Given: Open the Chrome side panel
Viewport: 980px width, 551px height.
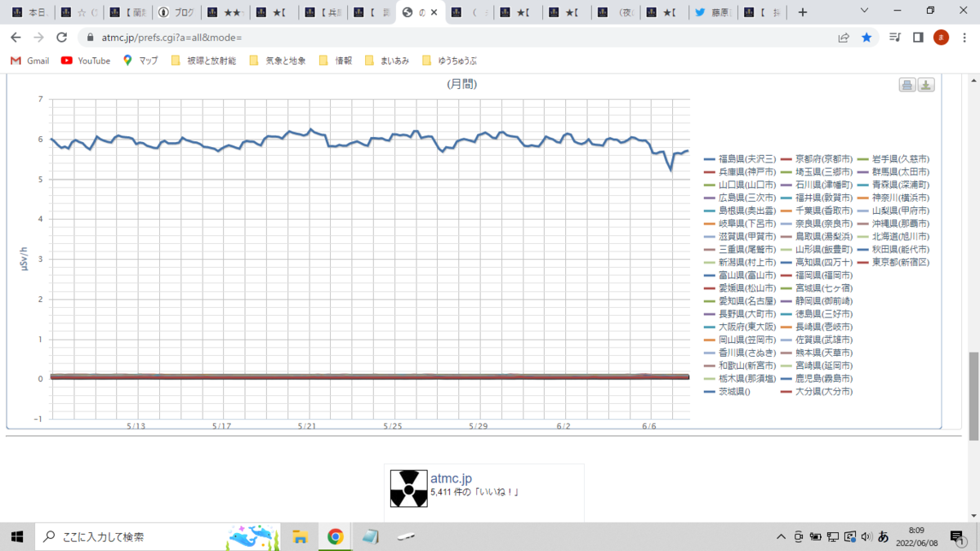Looking at the screenshot, I should (918, 38).
